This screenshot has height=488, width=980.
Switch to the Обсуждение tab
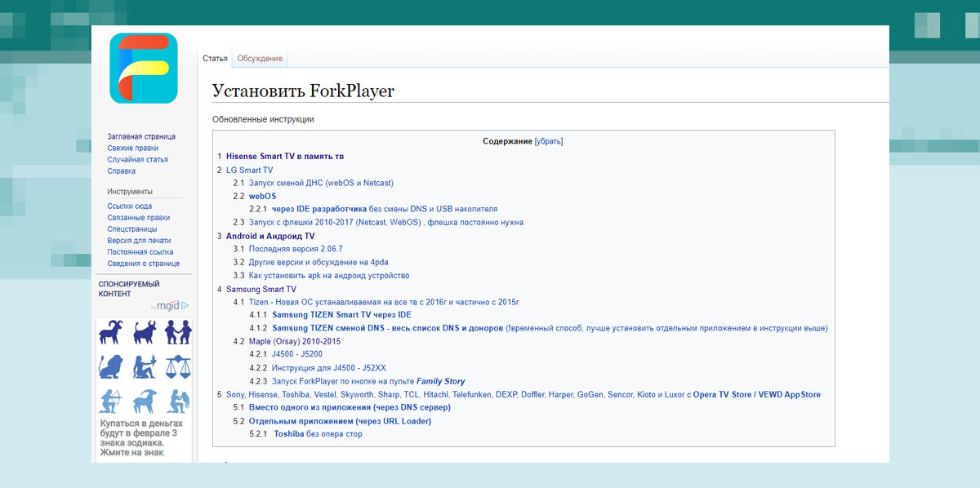coord(260,59)
